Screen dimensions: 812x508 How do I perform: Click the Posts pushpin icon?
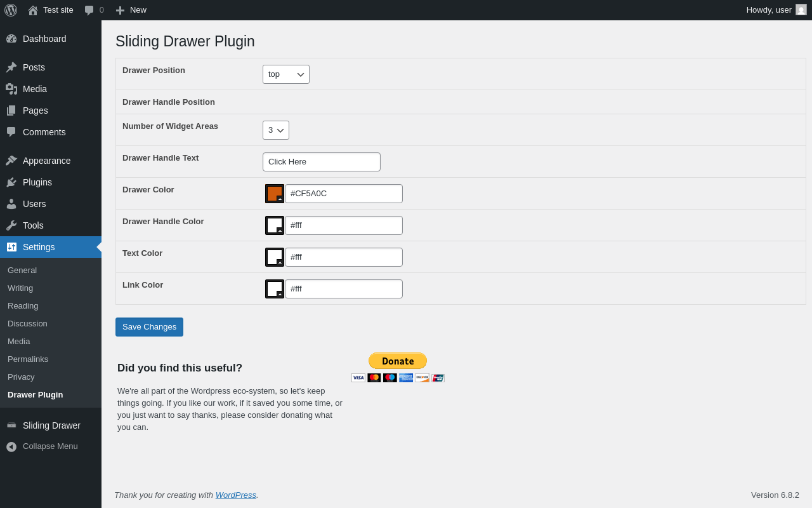click(x=11, y=67)
